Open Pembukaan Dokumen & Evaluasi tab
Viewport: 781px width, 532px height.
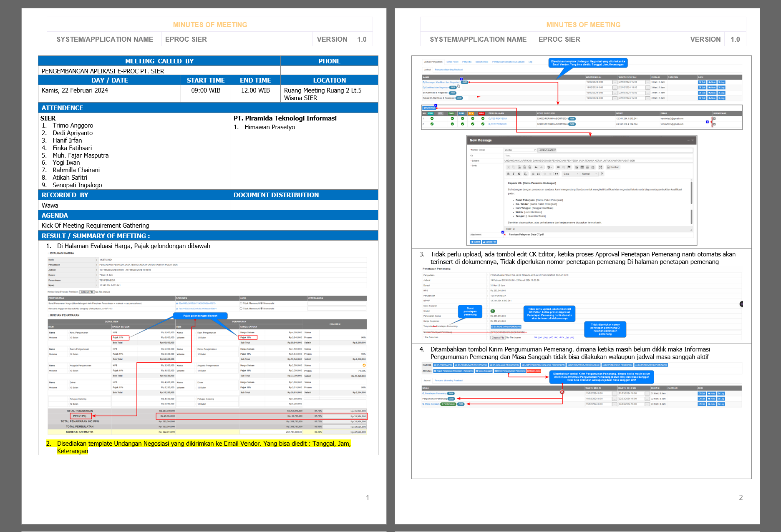point(508,62)
